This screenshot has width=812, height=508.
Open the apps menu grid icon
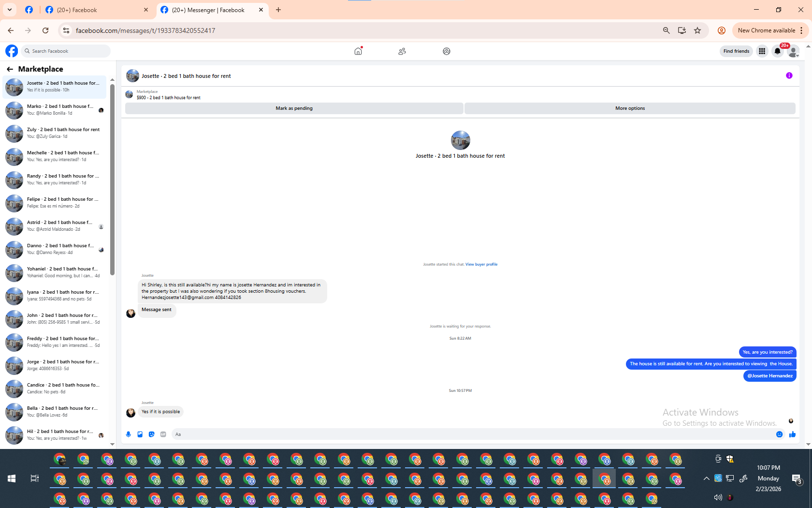pyautogui.click(x=762, y=51)
